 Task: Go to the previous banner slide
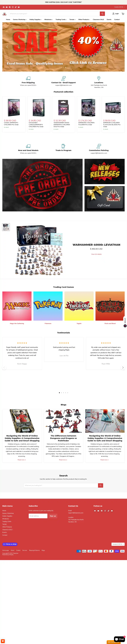point(7,47)
